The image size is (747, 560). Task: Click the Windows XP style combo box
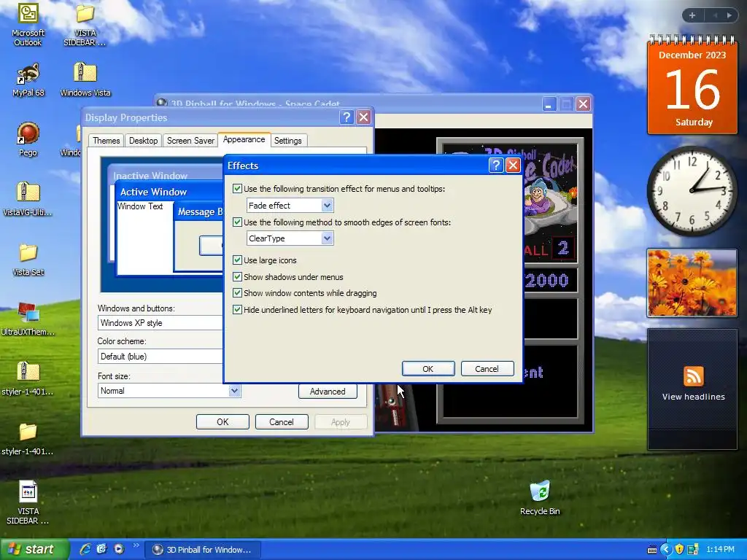click(160, 323)
